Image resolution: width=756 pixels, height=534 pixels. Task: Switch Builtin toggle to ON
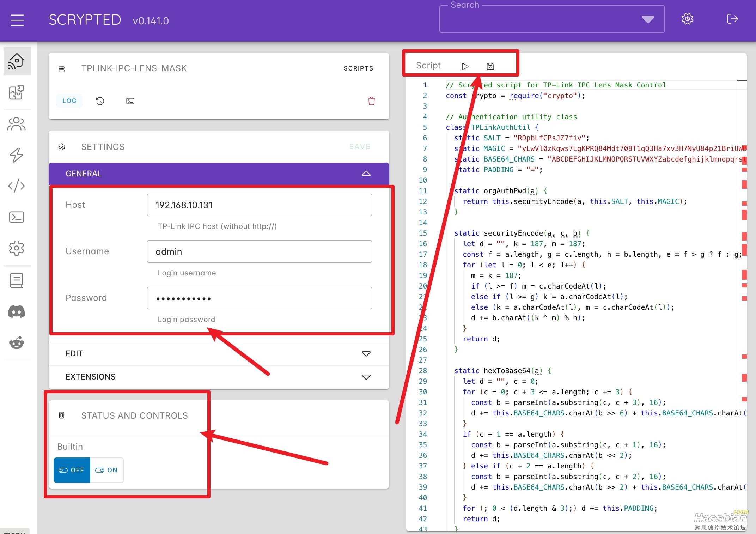[107, 470]
